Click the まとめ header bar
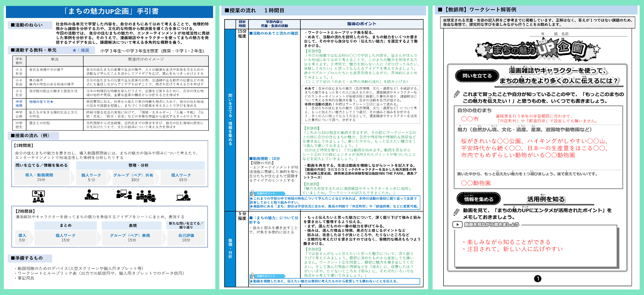 (x=66, y=226)
